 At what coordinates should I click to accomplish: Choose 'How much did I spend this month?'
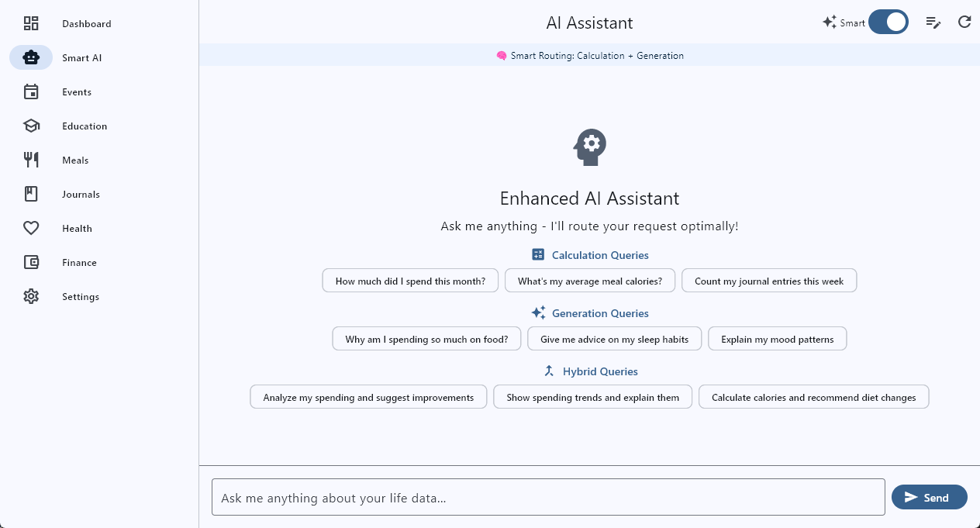point(410,281)
